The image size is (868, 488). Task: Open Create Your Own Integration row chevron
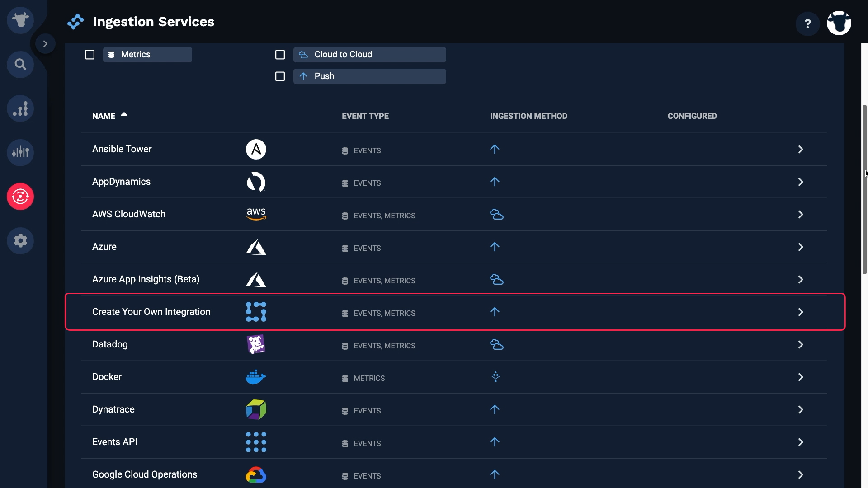click(800, 312)
